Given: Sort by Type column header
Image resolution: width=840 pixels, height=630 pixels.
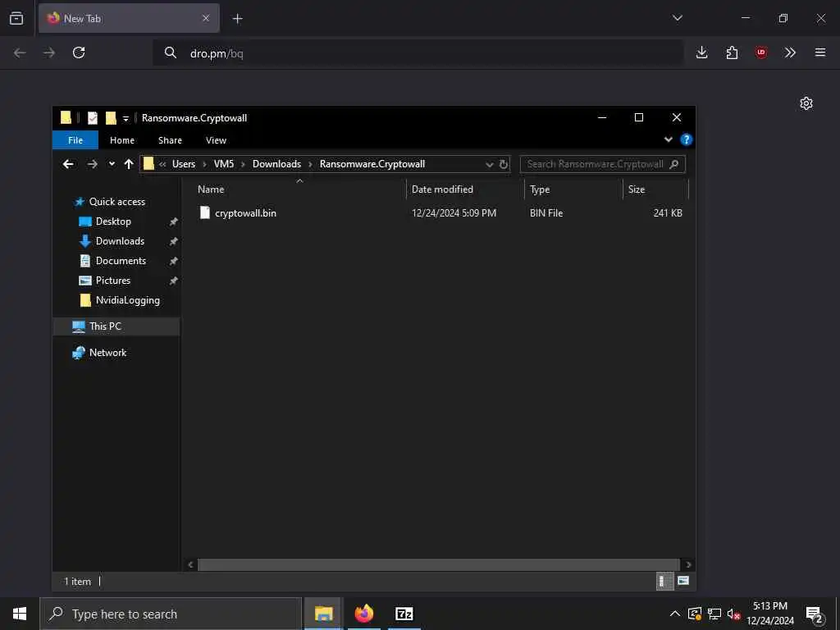Looking at the screenshot, I should [540, 189].
